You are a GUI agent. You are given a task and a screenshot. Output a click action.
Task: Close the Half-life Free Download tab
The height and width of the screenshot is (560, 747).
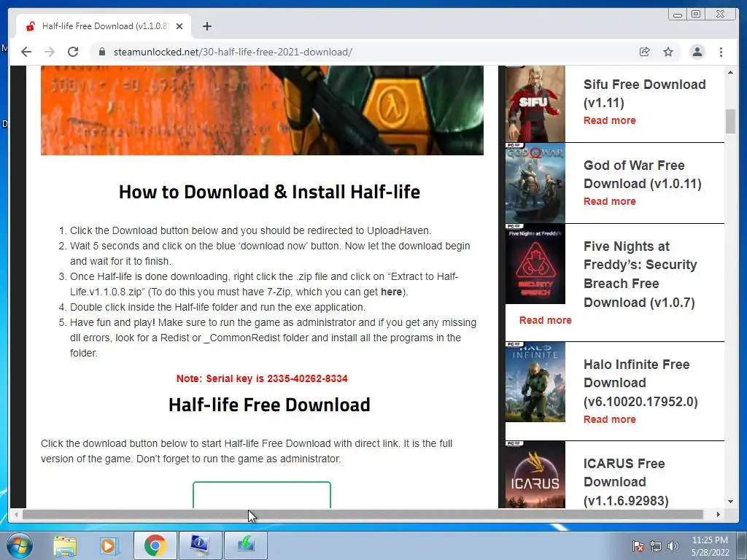pyautogui.click(x=179, y=26)
